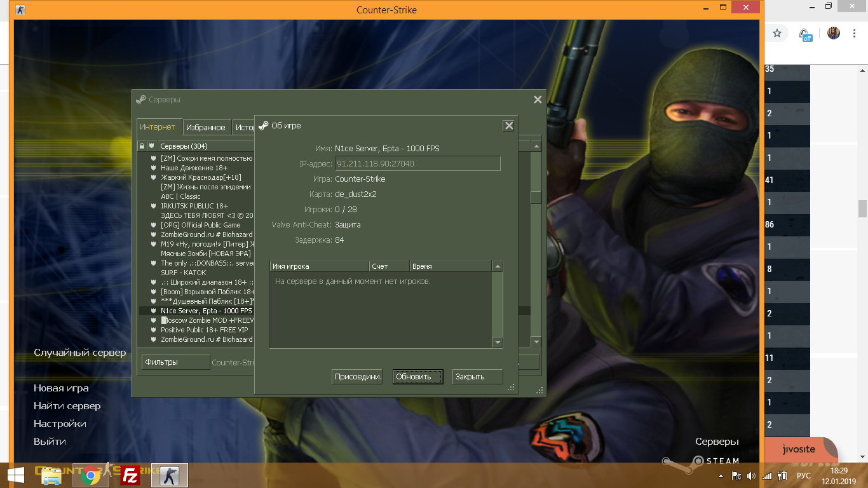Switch to the Избранное tab
This screenshot has height=488, width=868.
tap(207, 128)
